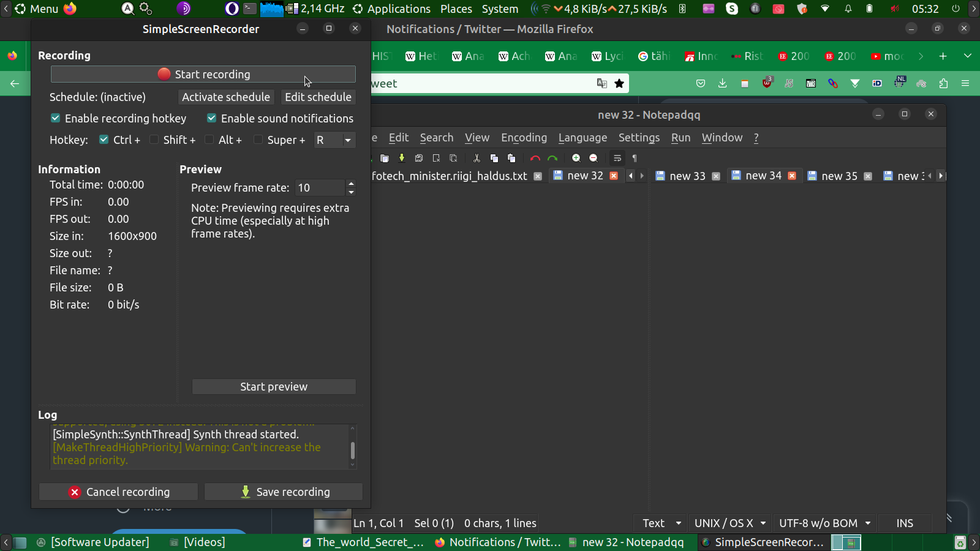Close the new 32 tab
Image resolution: width=980 pixels, height=551 pixels.
[614, 176]
